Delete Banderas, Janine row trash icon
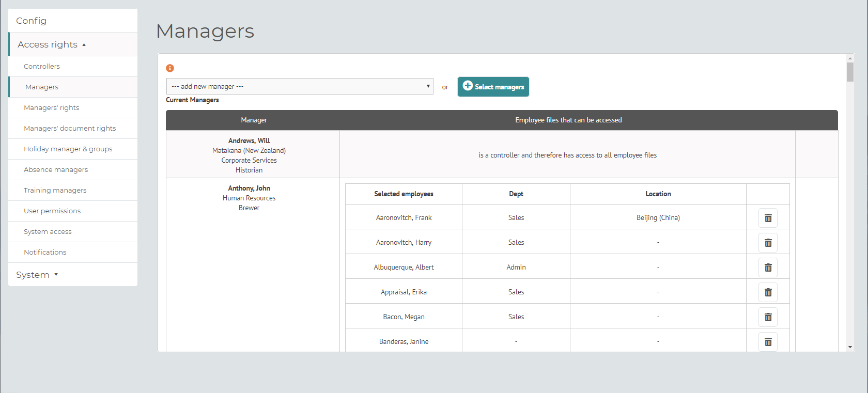The height and width of the screenshot is (393, 868). coord(768,342)
